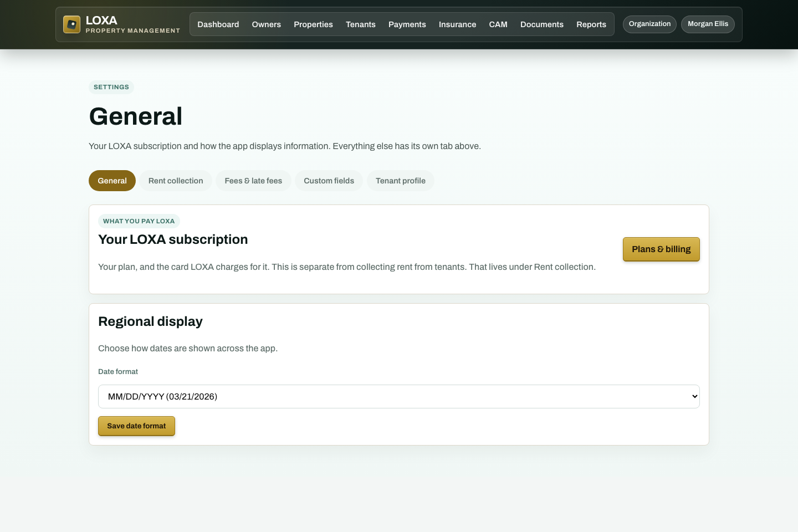Click the Organization pill button

(649, 24)
